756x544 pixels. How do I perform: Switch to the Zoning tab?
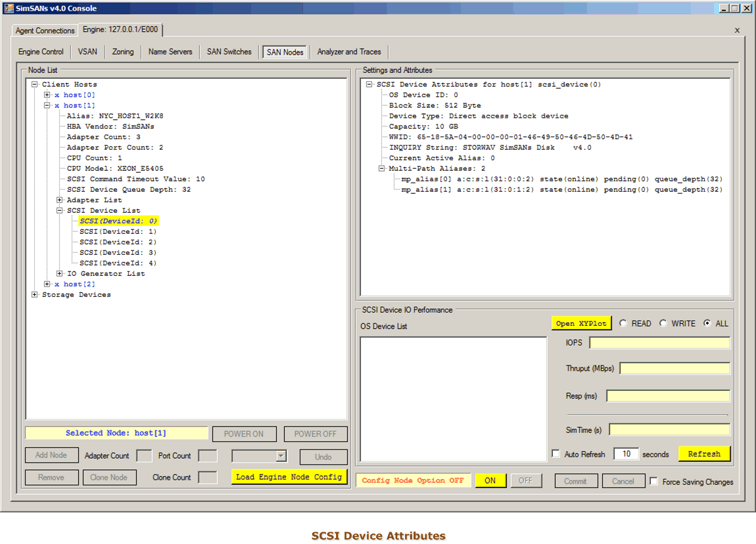[x=123, y=52]
